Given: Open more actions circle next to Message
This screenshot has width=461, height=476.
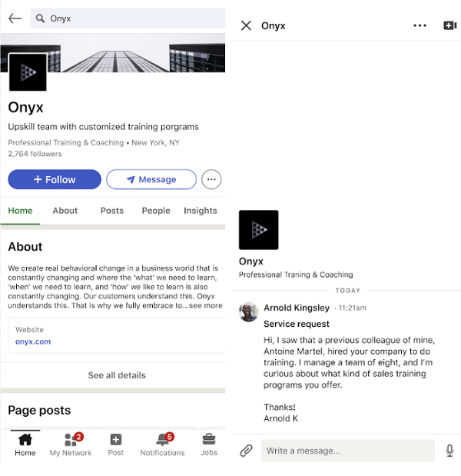Looking at the screenshot, I should click(x=211, y=179).
